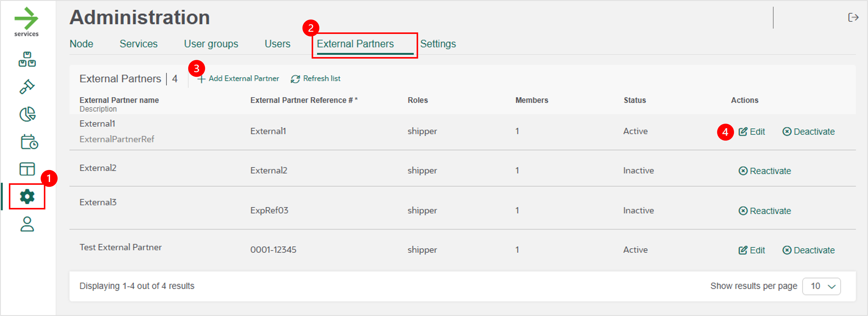Click the Reactivate label for External3
The width and height of the screenshot is (868, 316).
pos(770,211)
